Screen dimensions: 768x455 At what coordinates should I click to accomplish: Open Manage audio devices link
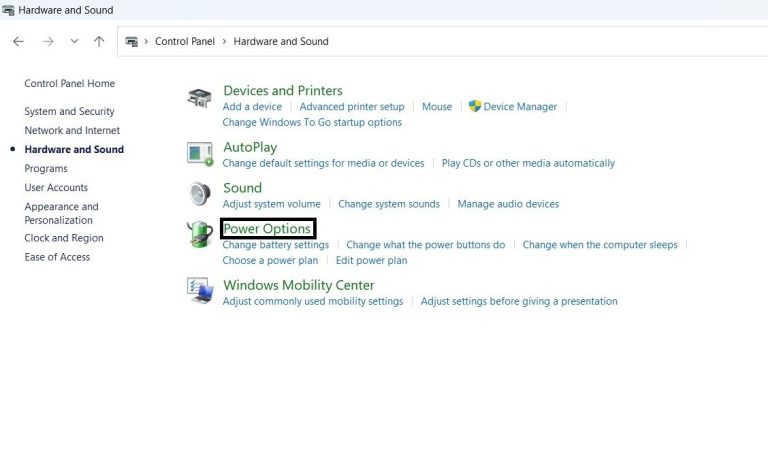coord(508,204)
